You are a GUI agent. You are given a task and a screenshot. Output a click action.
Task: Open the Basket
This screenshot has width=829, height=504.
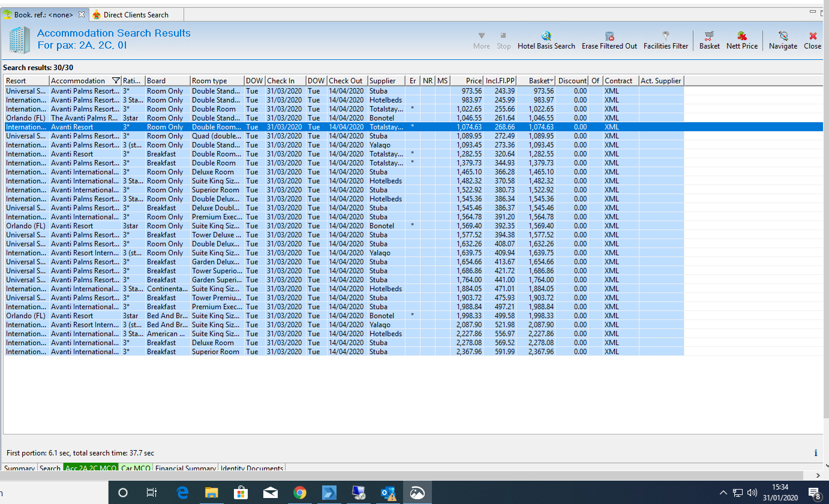click(x=709, y=37)
